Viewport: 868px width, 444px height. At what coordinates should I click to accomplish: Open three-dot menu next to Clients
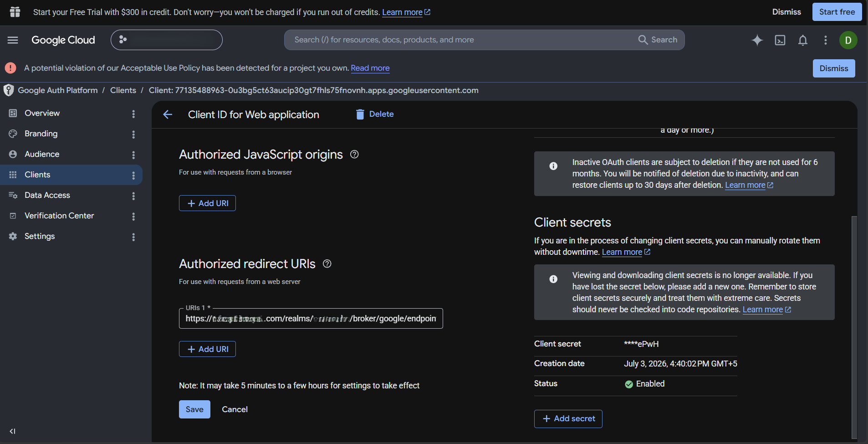coord(133,176)
